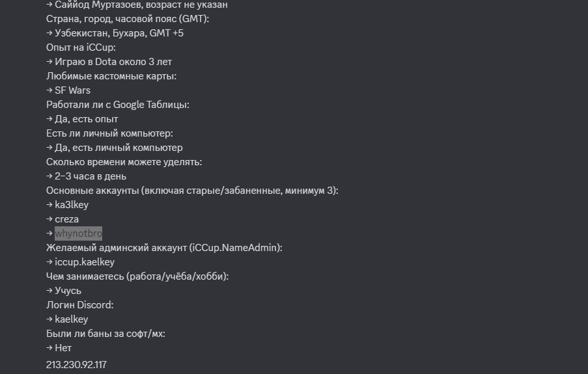Viewport: 588px width, 374px height.
Task: Click the creza account line
Action: tap(63, 219)
